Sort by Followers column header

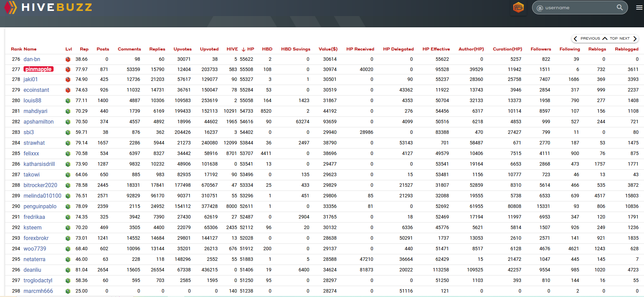(541, 49)
